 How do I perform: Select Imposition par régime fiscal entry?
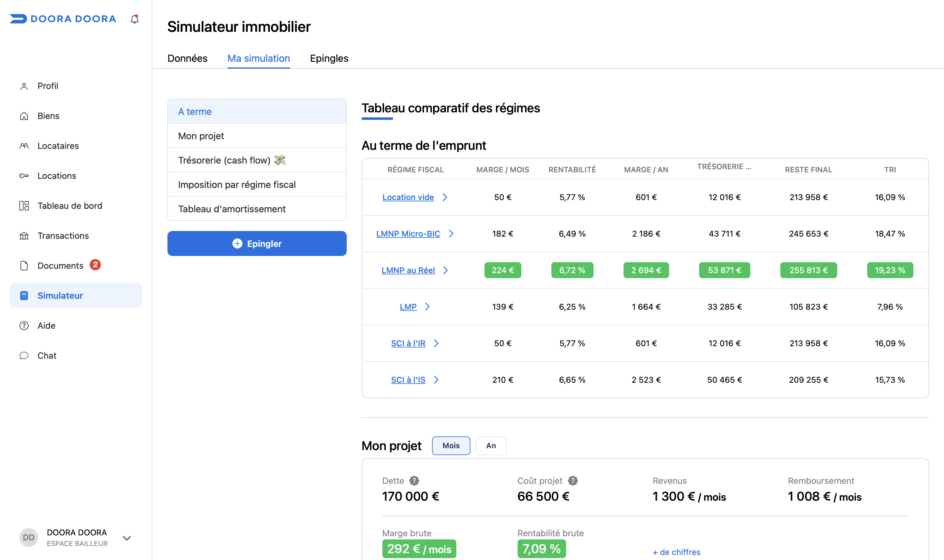(x=257, y=184)
